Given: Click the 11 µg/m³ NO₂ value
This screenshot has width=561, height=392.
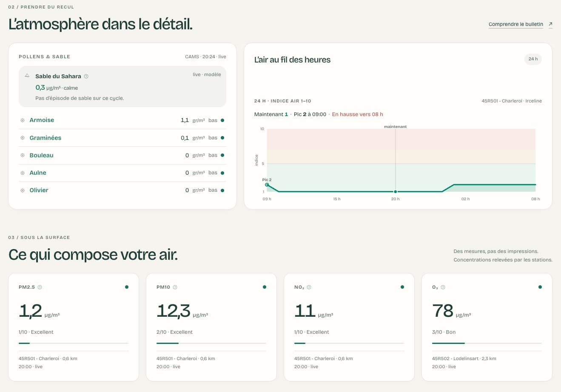Looking at the screenshot, I should tap(313, 311).
